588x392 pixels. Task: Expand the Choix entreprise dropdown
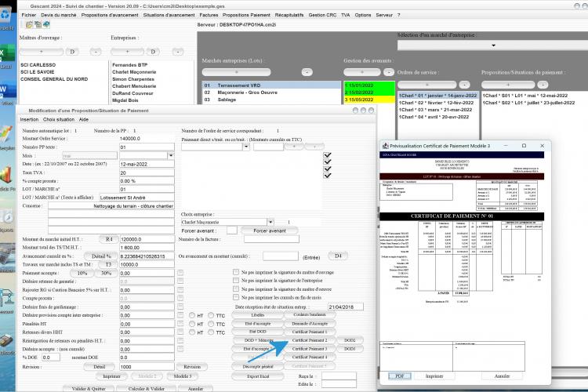270,222
